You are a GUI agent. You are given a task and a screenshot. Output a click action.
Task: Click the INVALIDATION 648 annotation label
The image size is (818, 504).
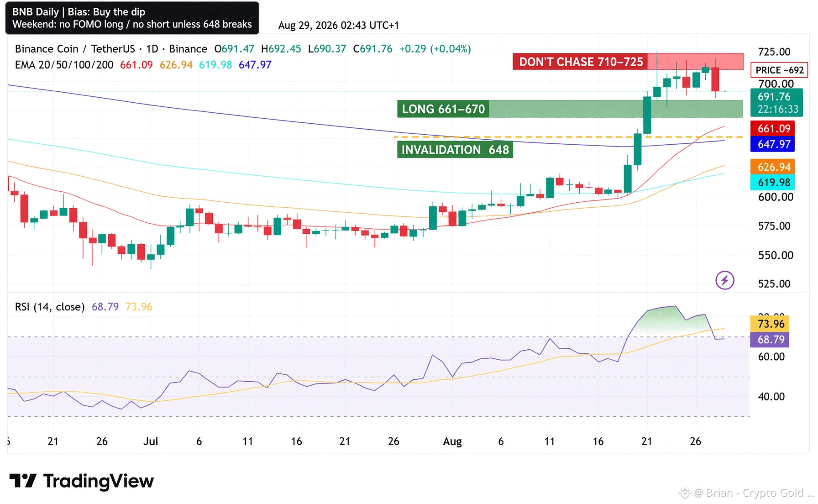click(x=455, y=150)
